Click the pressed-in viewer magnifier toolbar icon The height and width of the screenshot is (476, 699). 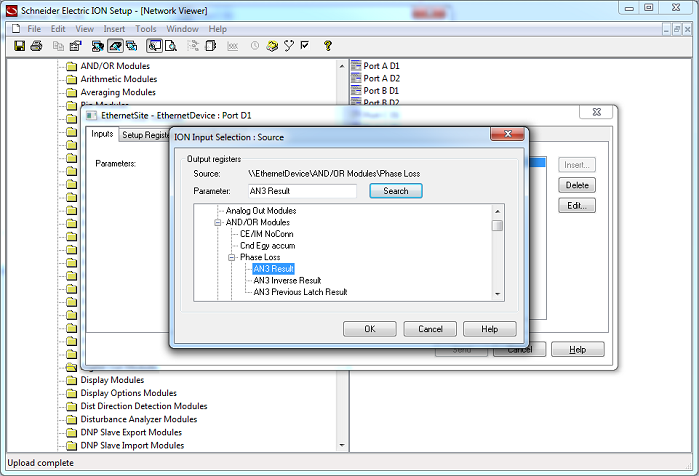[154, 45]
